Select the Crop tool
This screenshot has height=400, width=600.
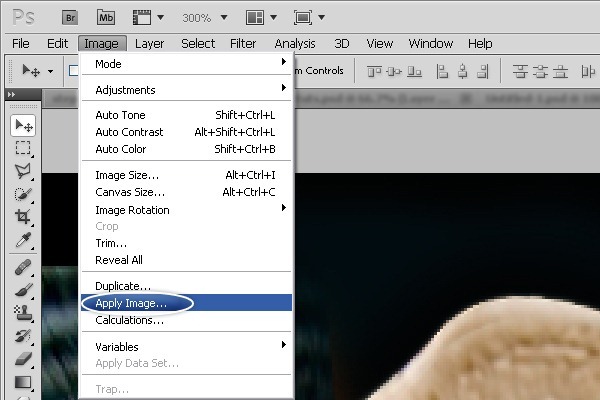(23, 217)
